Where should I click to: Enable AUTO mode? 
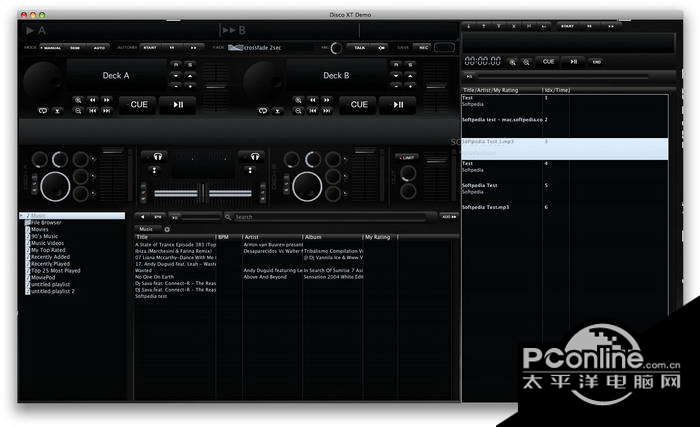(99, 47)
